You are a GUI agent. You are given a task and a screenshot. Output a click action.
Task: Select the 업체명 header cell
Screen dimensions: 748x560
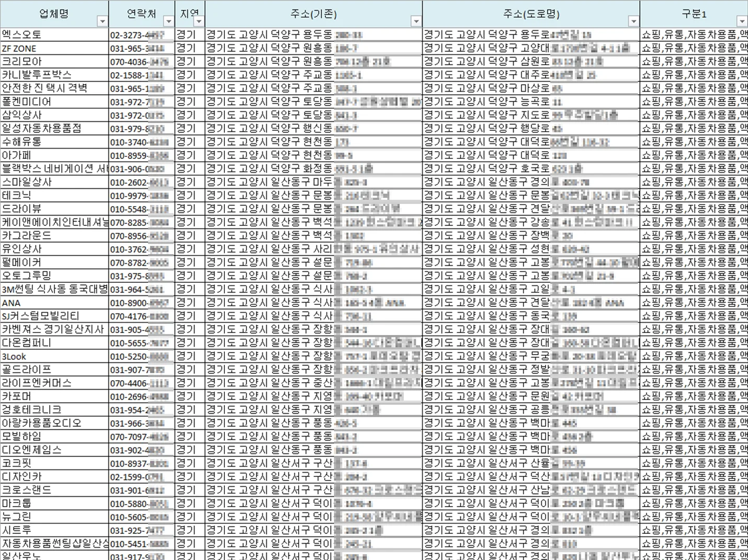54,14
